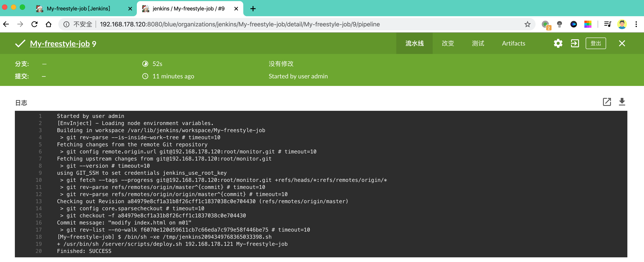
Task: Open the Chrome three-dot menu
Action: pyautogui.click(x=636, y=24)
